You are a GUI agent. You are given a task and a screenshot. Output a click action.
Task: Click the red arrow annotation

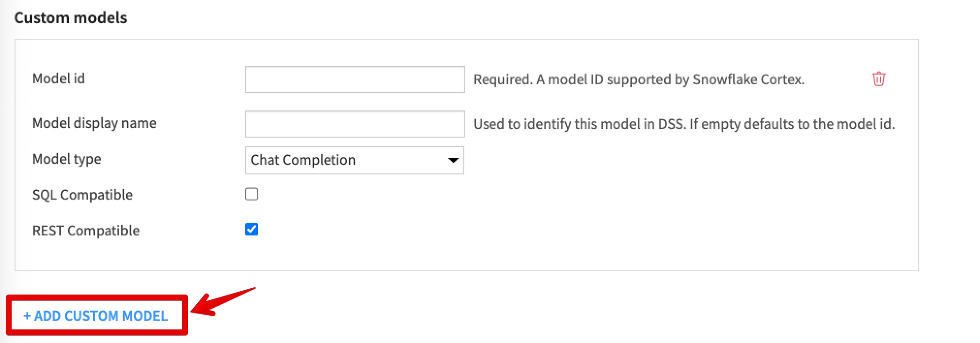click(223, 303)
